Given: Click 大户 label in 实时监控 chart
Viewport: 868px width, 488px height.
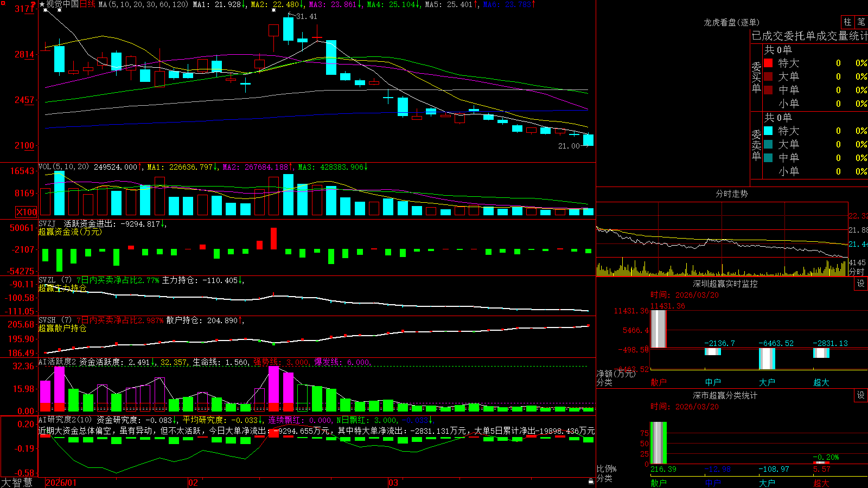Looking at the screenshot, I should (x=767, y=382).
